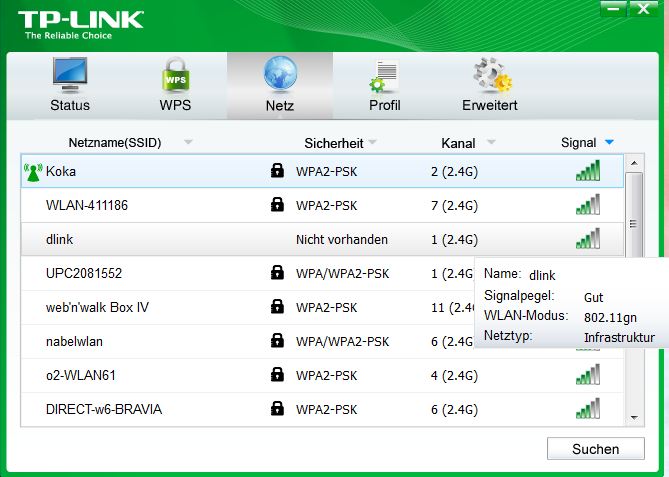Click channel '7 (2.4G)' in WLAN-411186 row
The height and width of the screenshot is (477, 669).
[x=454, y=206]
